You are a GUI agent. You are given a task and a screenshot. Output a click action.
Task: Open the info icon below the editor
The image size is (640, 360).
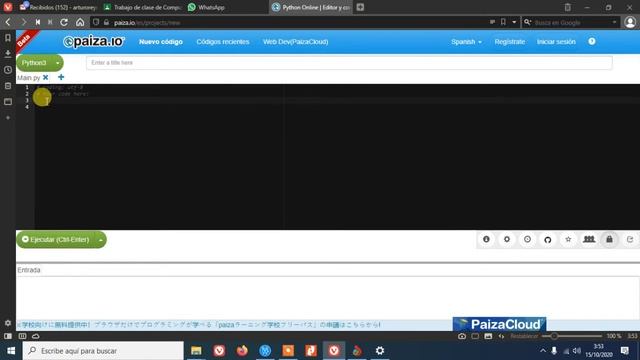tap(486, 240)
